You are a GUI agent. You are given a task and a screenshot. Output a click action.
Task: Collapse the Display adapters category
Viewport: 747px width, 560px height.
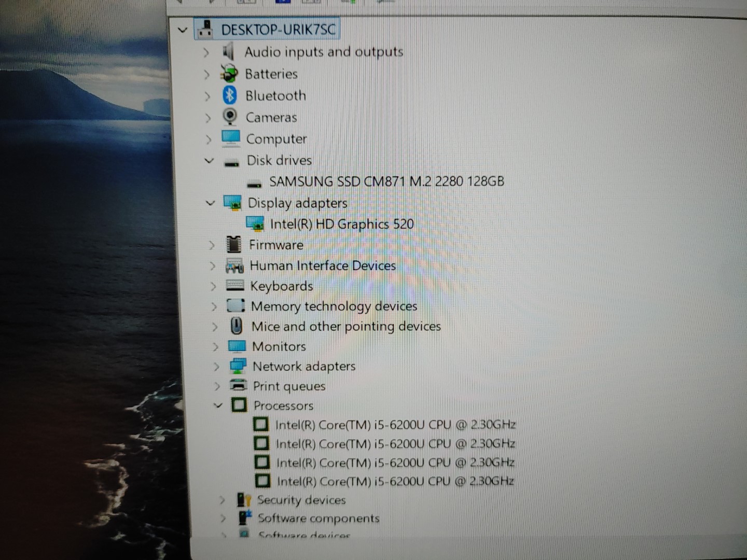(210, 203)
